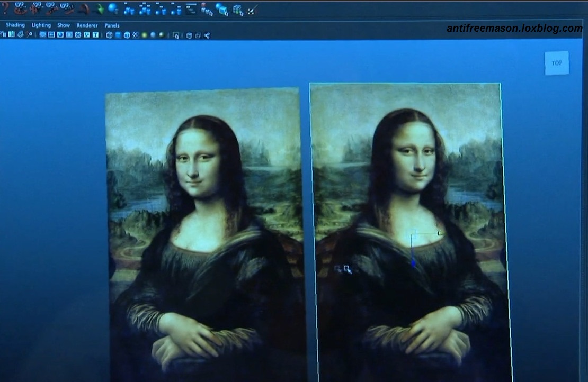The image size is (588, 382).
Task: Click the blue sphere-and-cube shelf icon
Action: pos(222,8)
